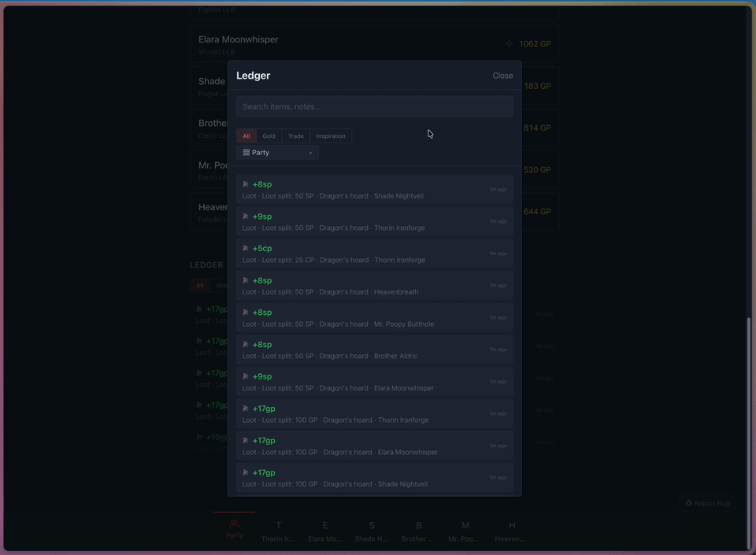Image resolution: width=756 pixels, height=555 pixels.
Task: Select the Inspiration filter tab
Action: (x=331, y=136)
